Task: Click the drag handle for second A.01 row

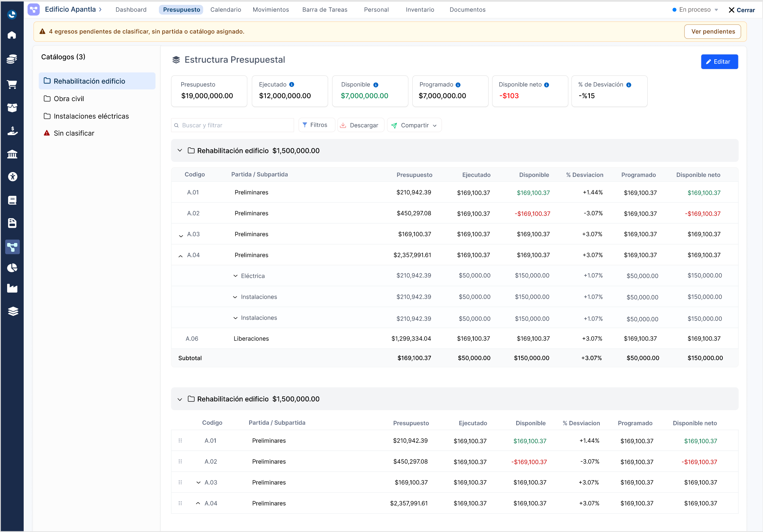Action: click(x=180, y=441)
